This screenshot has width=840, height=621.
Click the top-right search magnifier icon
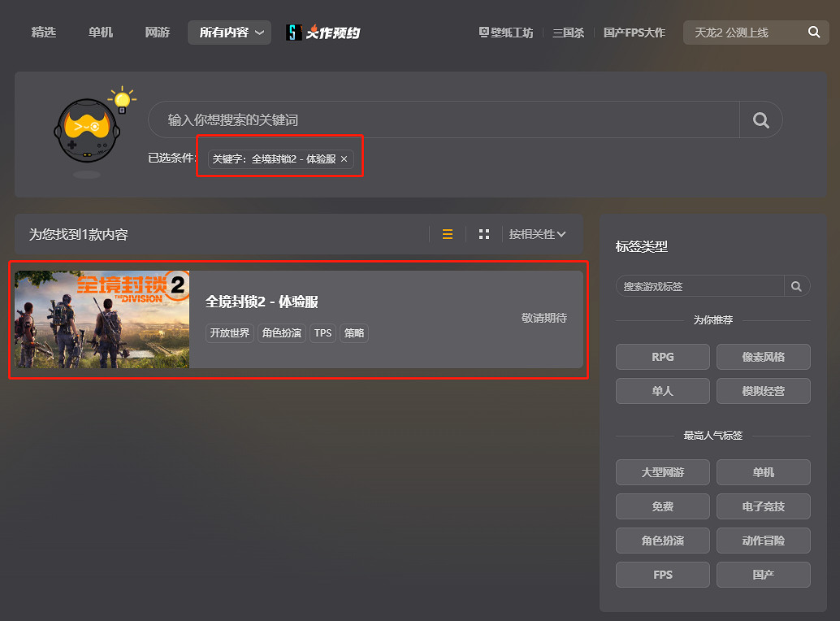813,33
